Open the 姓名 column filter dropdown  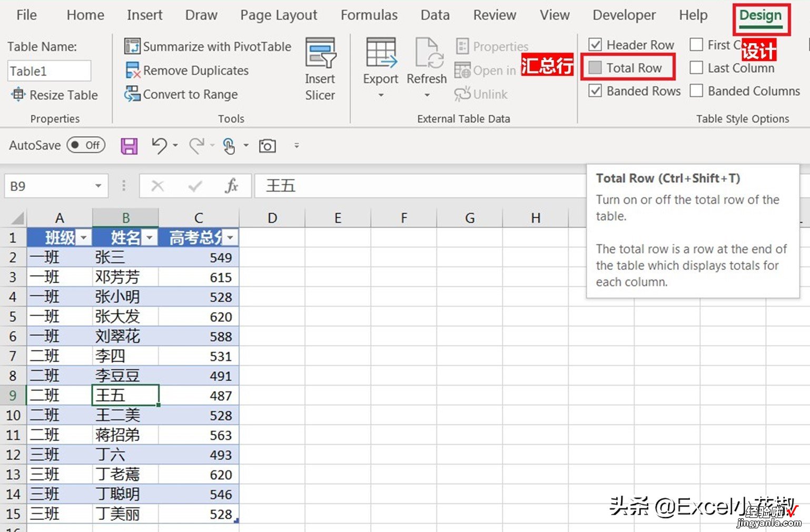click(x=150, y=238)
